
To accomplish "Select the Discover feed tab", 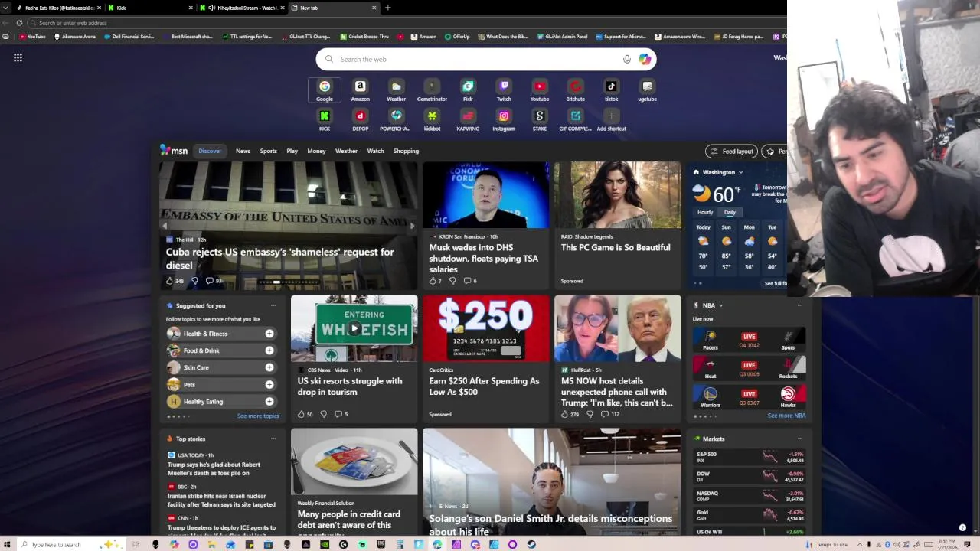I will [210, 151].
